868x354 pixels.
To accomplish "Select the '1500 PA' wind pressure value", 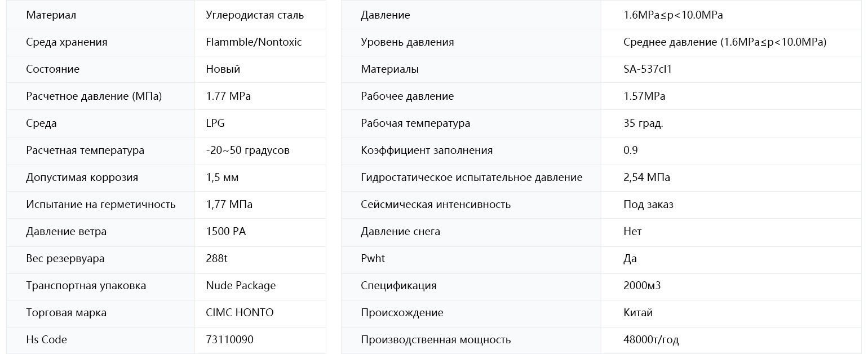I will point(226,232).
